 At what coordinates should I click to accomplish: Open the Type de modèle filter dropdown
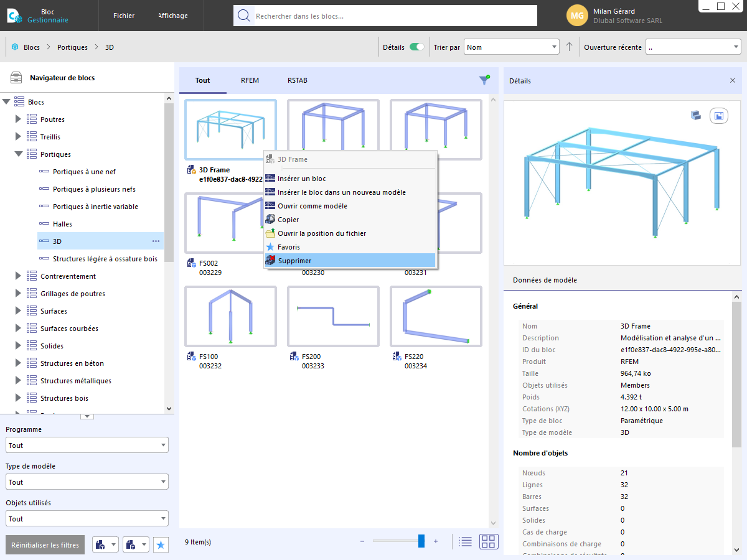click(x=87, y=482)
